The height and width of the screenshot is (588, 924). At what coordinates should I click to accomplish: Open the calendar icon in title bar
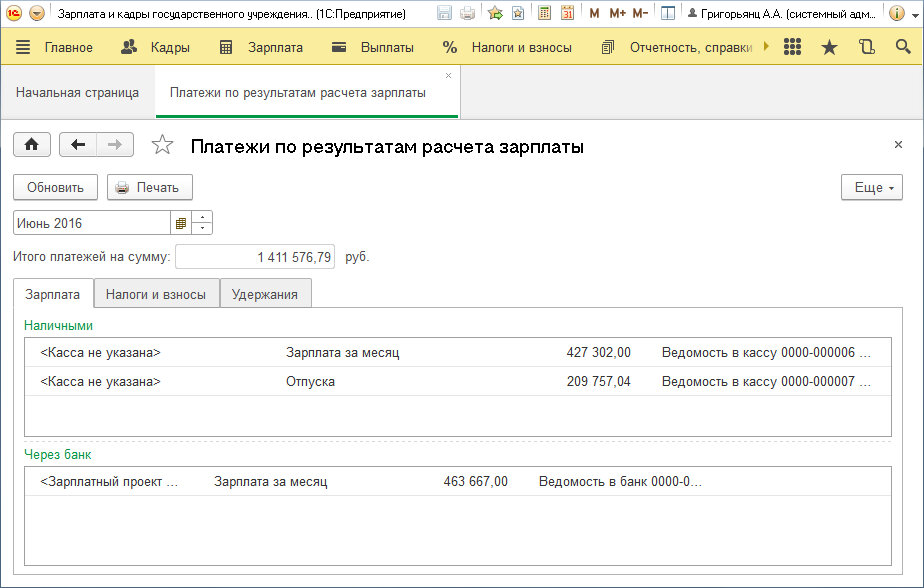[x=568, y=14]
